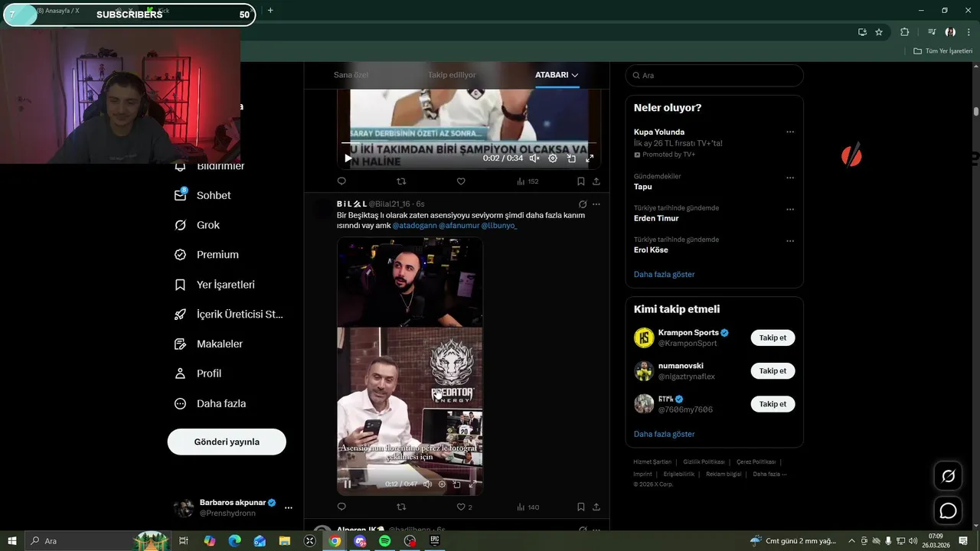Unmute the top video's sound

[x=534, y=158]
